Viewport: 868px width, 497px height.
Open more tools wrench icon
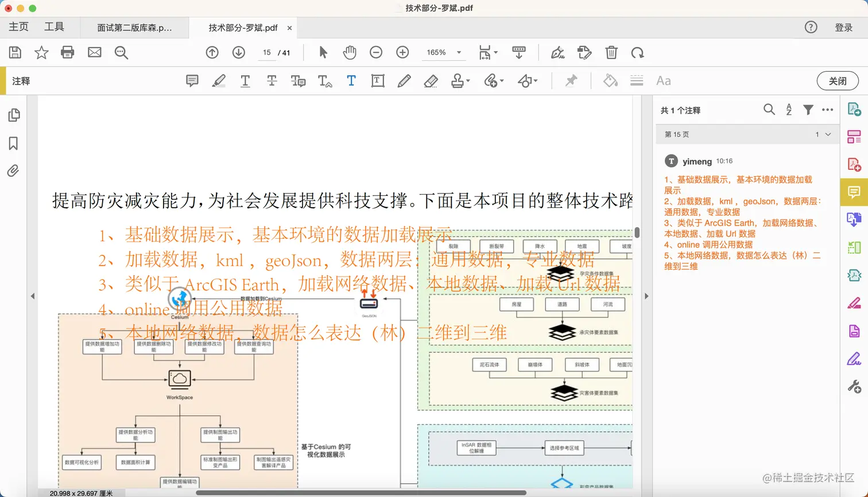pos(854,387)
